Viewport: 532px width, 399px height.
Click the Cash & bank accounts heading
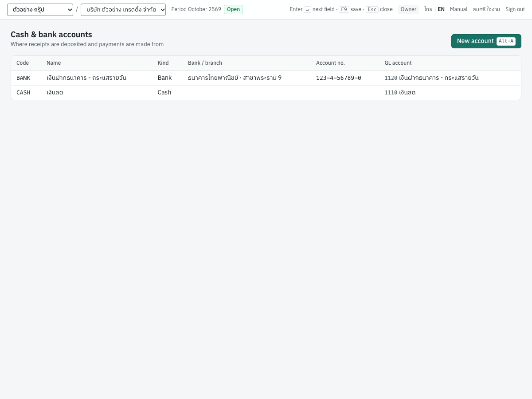pos(51,35)
